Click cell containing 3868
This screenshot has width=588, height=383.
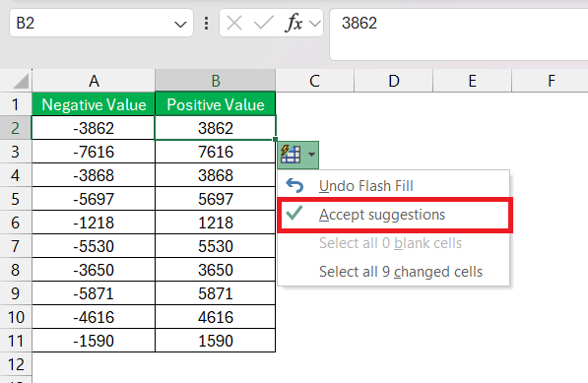tap(216, 175)
